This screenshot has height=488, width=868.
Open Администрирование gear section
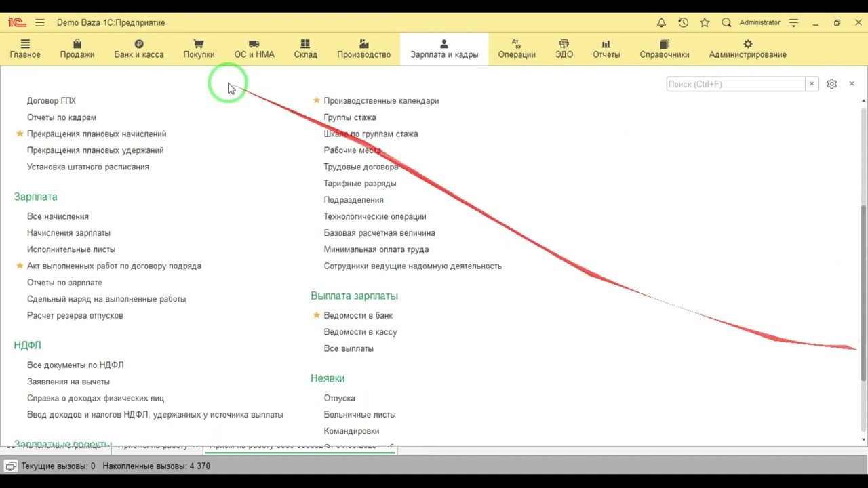[748, 49]
